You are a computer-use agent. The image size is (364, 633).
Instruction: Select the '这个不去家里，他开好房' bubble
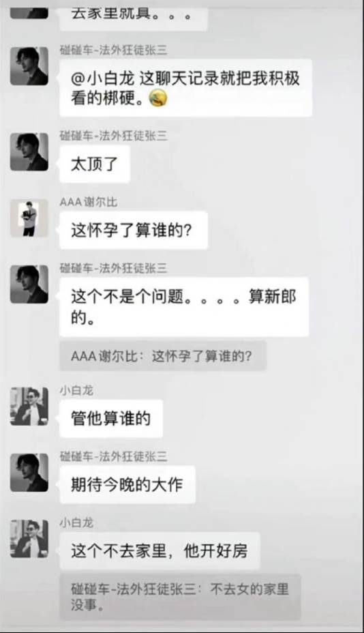[x=160, y=550]
